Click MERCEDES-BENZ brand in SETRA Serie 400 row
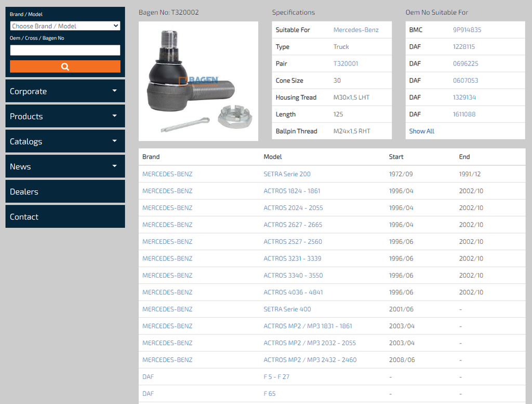 (x=167, y=309)
